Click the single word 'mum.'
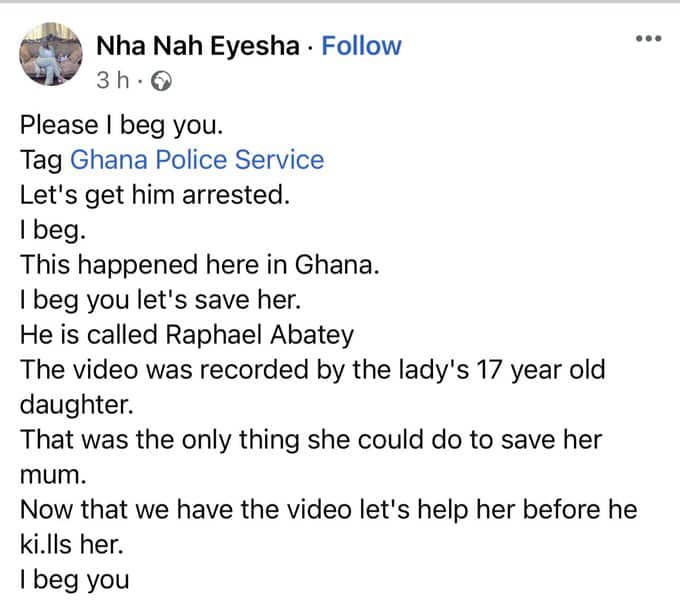This screenshot has height=612, width=680. (53, 475)
